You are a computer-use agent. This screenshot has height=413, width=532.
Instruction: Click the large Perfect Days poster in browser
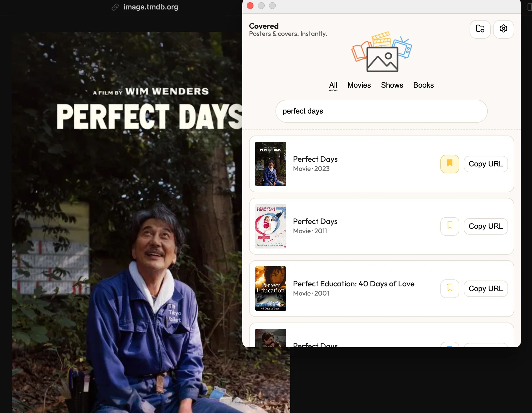coord(127,223)
